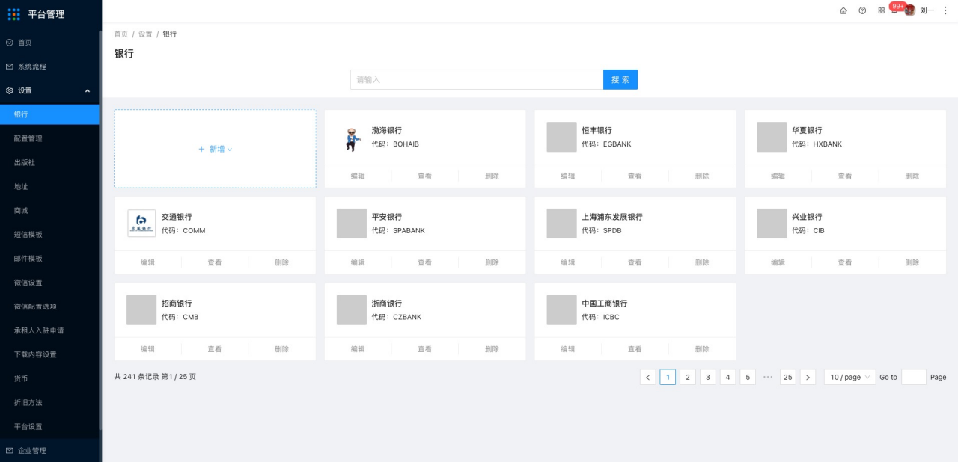Focus the 请输入 search input field
Image resolution: width=958 pixels, height=462 pixels.
click(x=477, y=79)
